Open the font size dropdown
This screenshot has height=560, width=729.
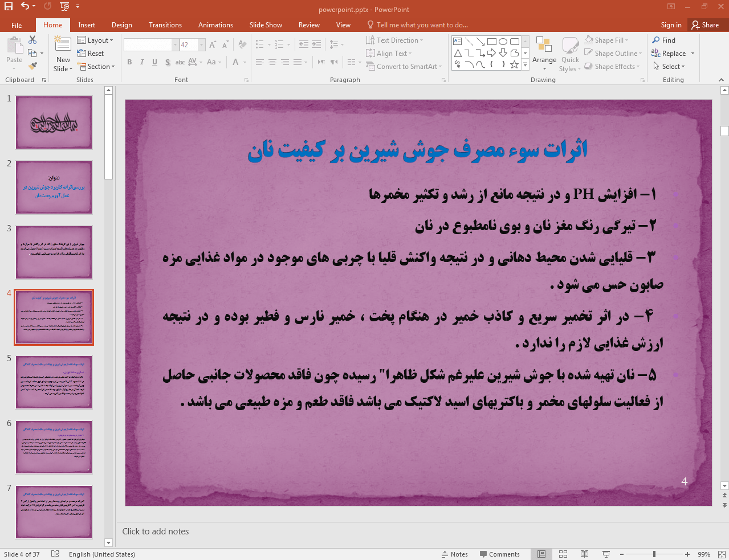[201, 45]
